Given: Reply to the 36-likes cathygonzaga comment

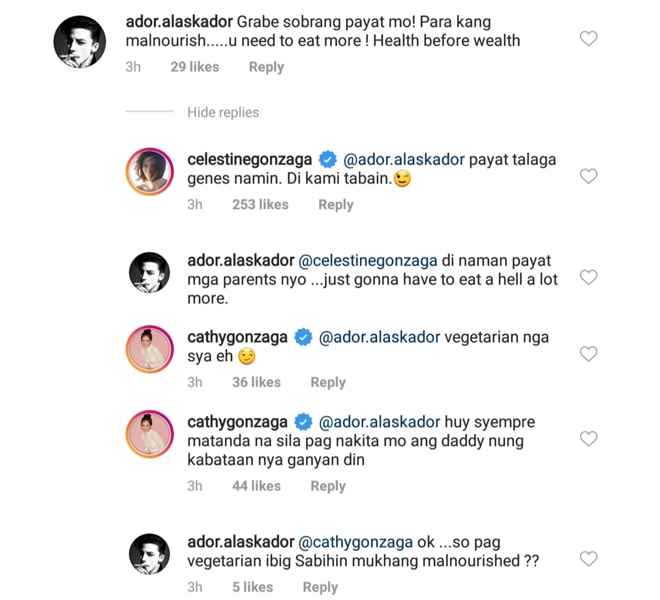Looking at the screenshot, I should pos(328,382).
